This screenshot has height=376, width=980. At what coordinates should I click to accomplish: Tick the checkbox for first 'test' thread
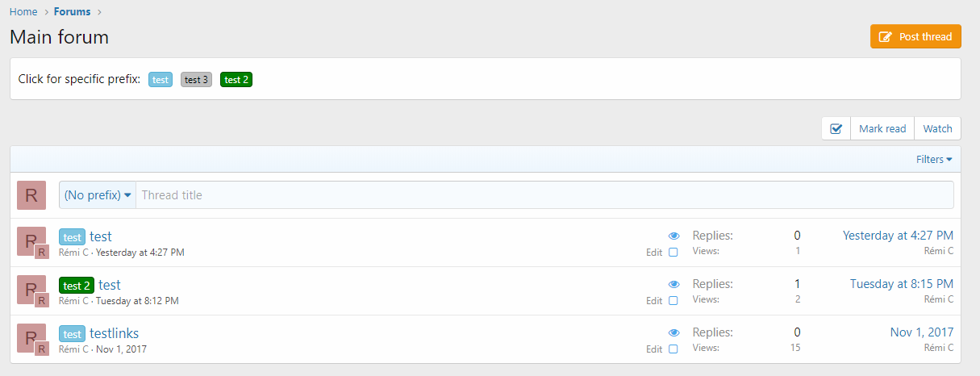coord(673,253)
